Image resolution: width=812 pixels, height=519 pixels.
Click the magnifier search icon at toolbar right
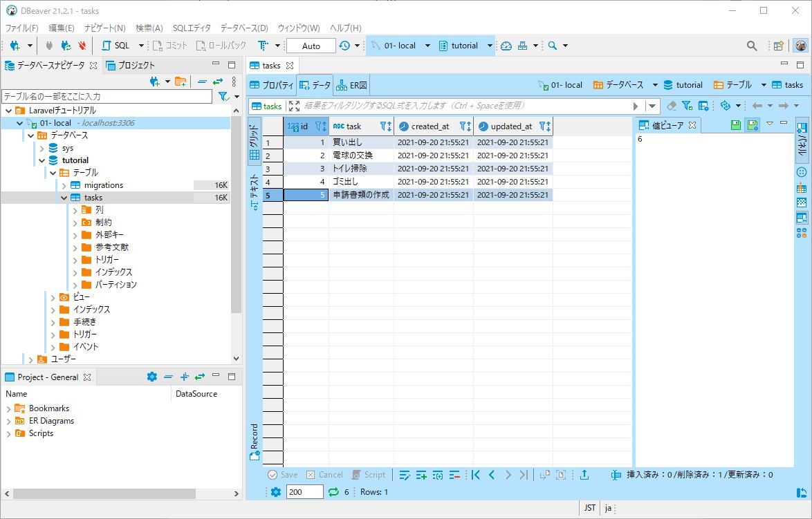tap(752, 46)
